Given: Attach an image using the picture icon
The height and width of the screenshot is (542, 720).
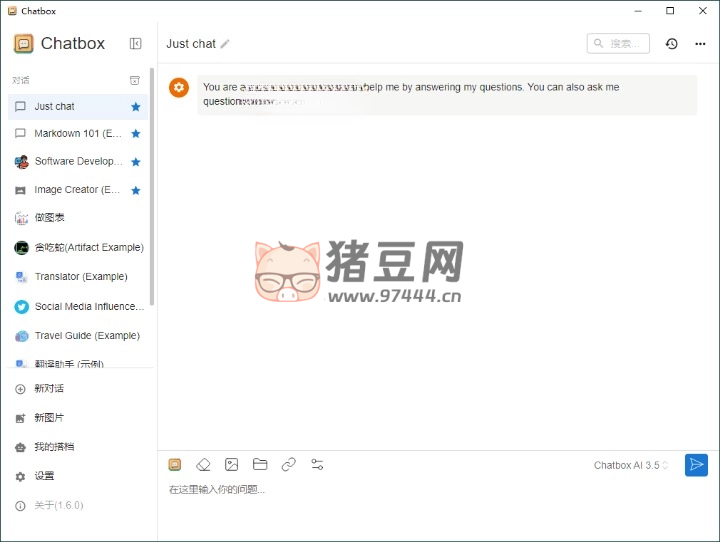Looking at the screenshot, I should (232, 465).
